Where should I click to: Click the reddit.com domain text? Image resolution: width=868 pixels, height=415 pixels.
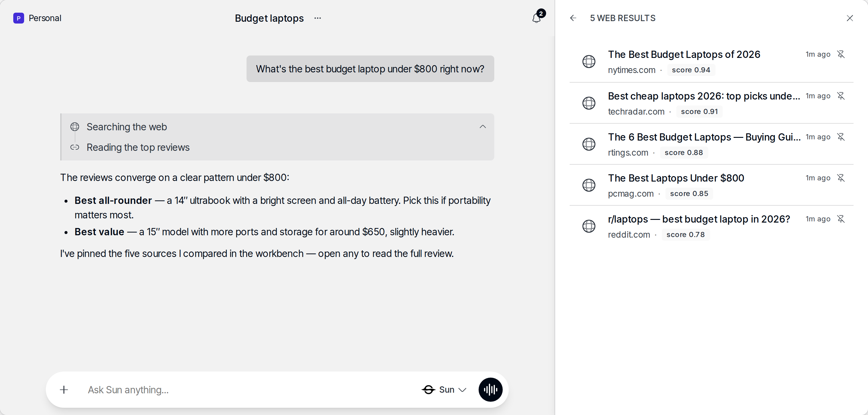(x=629, y=235)
